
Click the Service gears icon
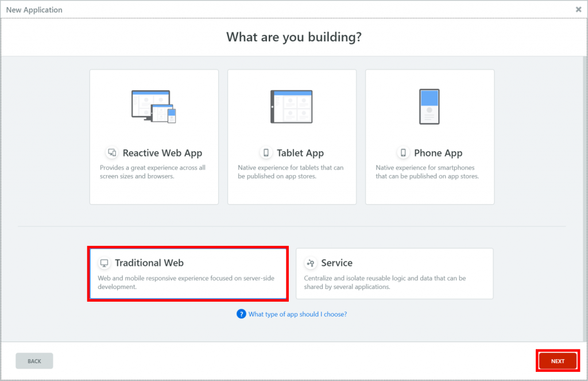(x=311, y=263)
